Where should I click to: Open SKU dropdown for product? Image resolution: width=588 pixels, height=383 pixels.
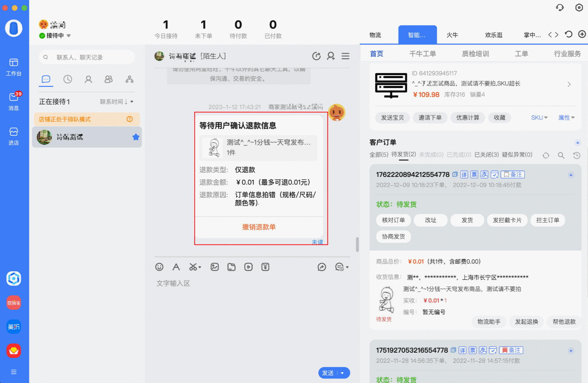539,118
